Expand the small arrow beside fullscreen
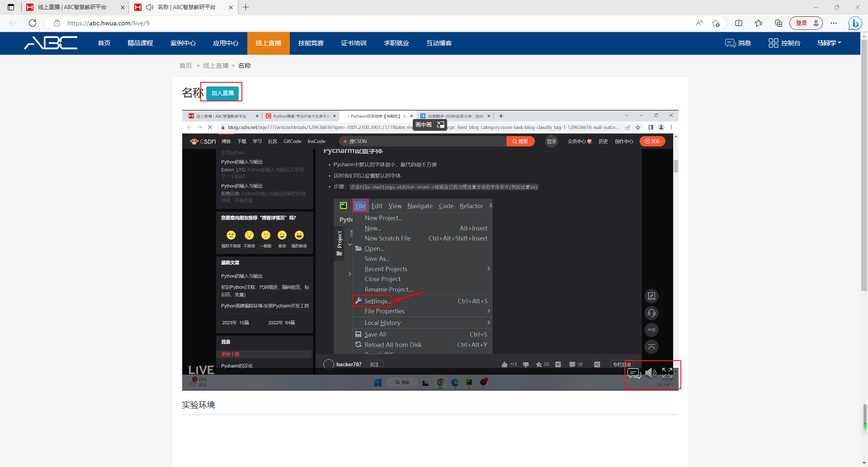 [x=676, y=372]
